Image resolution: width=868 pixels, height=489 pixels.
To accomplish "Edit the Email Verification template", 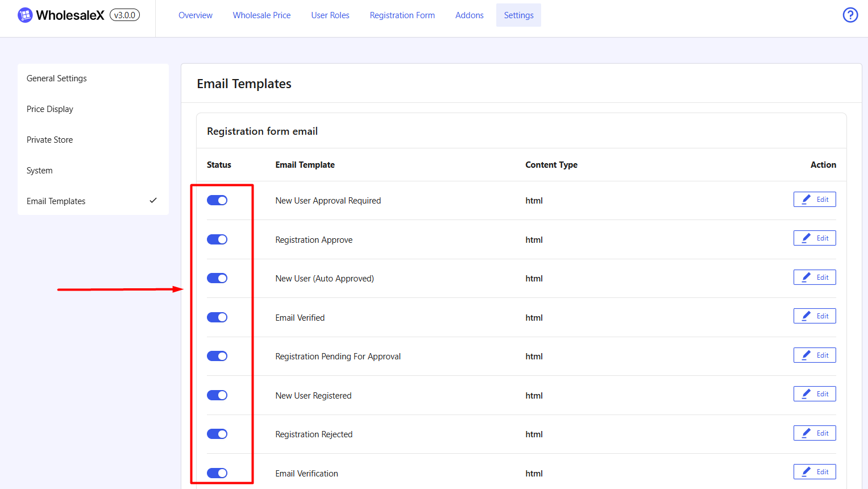I will point(815,472).
